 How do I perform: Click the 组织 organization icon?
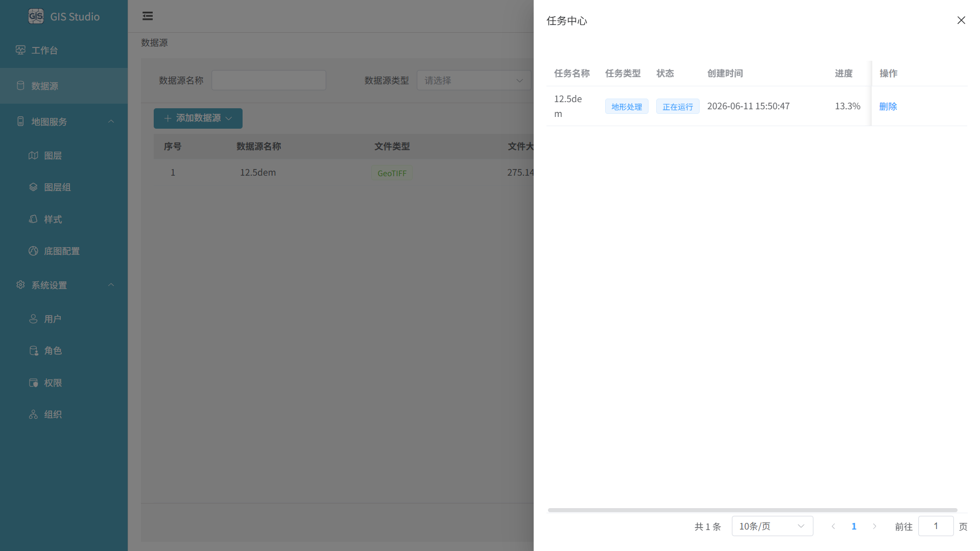tap(33, 414)
